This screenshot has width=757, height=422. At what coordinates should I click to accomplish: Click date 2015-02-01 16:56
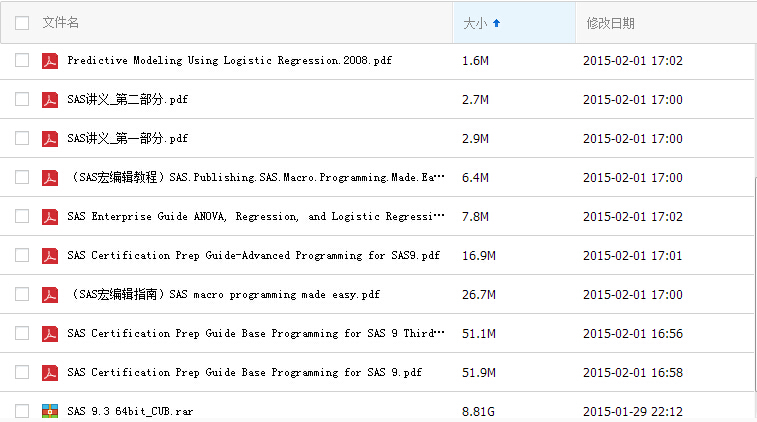633,334
